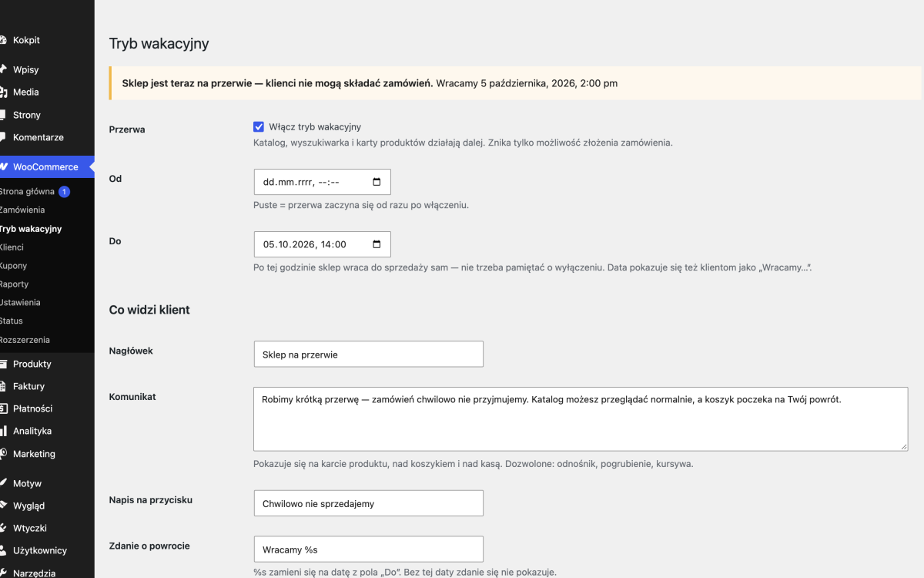Click the Użytkownicy person icon
Viewport: 924px width, 578px height.
pyautogui.click(x=3, y=550)
